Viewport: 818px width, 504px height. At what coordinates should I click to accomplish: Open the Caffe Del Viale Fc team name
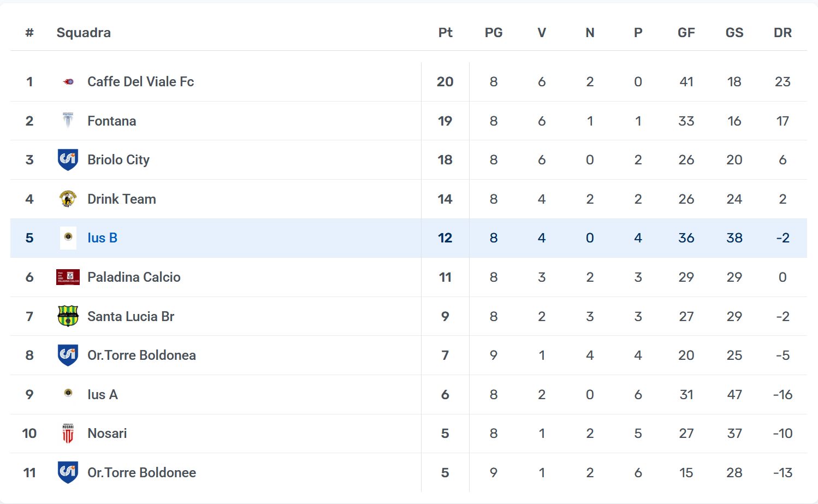pyautogui.click(x=140, y=82)
